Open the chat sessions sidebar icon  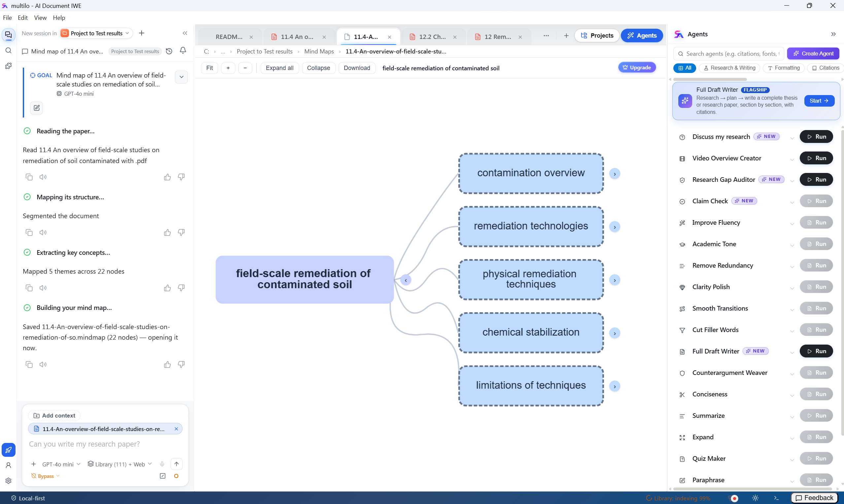(9, 35)
